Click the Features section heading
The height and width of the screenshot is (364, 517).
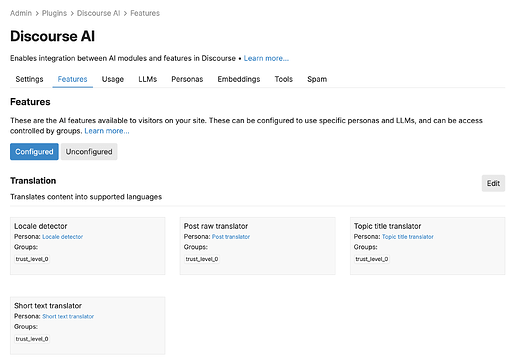(30, 102)
